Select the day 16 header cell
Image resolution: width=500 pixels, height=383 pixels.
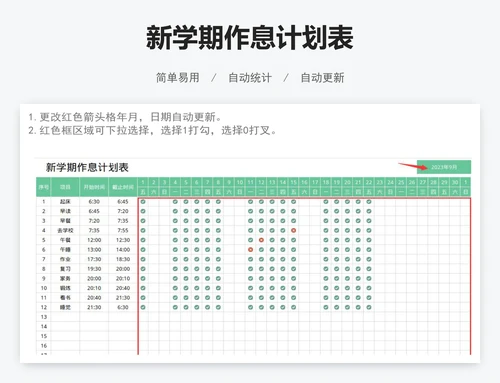click(304, 182)
